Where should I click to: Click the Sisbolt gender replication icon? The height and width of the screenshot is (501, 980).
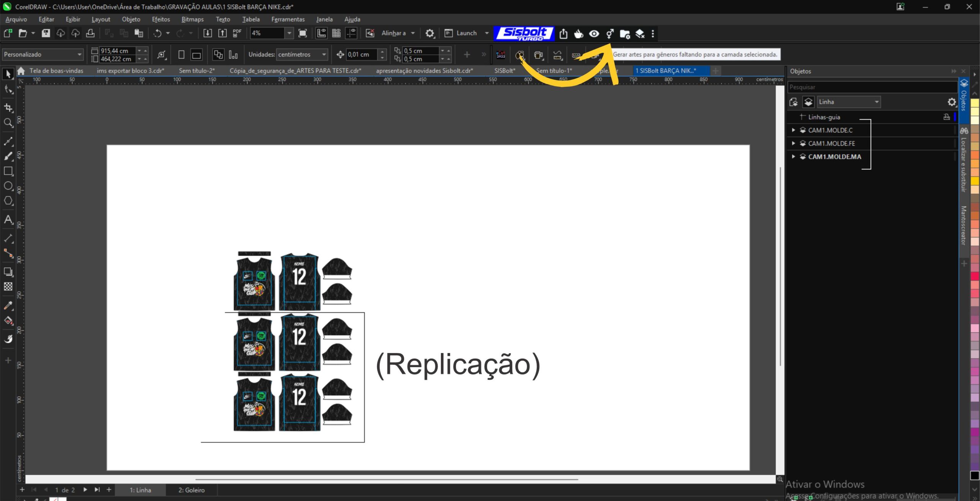point(610,34)
